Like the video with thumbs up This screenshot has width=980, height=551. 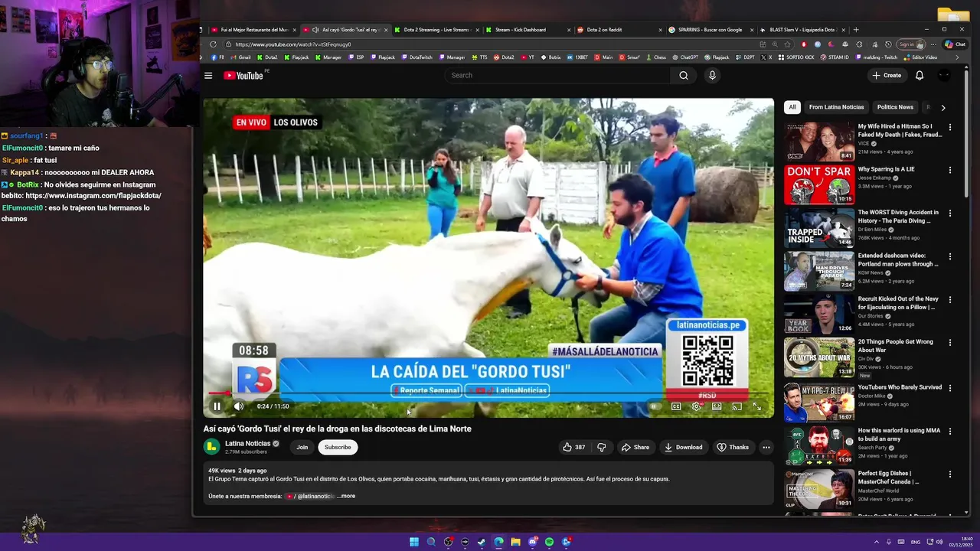[573, 447]
